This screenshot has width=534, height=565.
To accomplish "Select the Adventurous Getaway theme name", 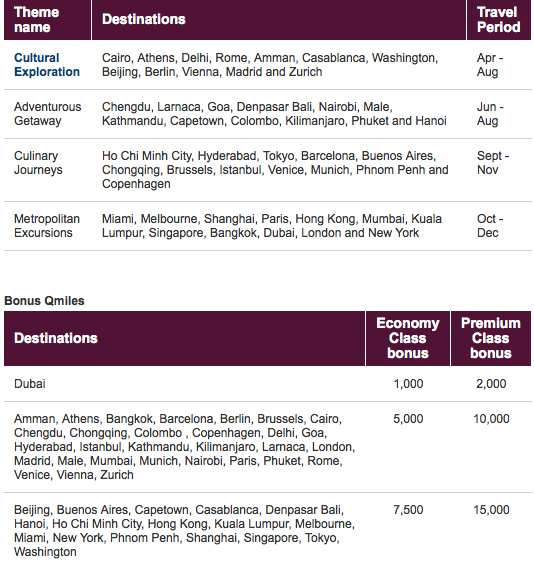I will (48, 114).
